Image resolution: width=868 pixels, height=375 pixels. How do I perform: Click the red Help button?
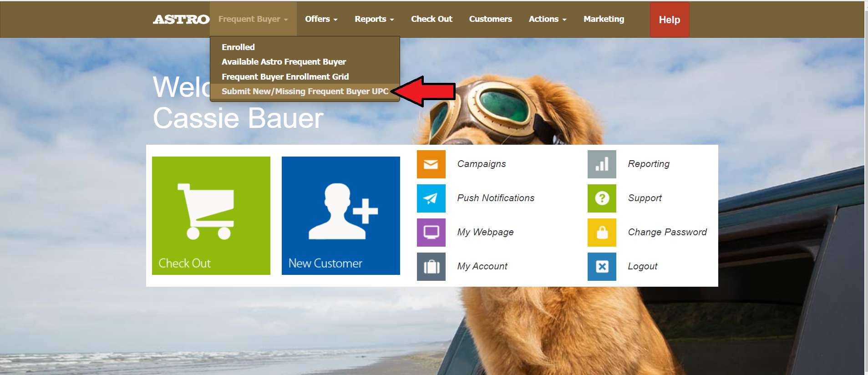pyautogui.click(x=670, y=20)
